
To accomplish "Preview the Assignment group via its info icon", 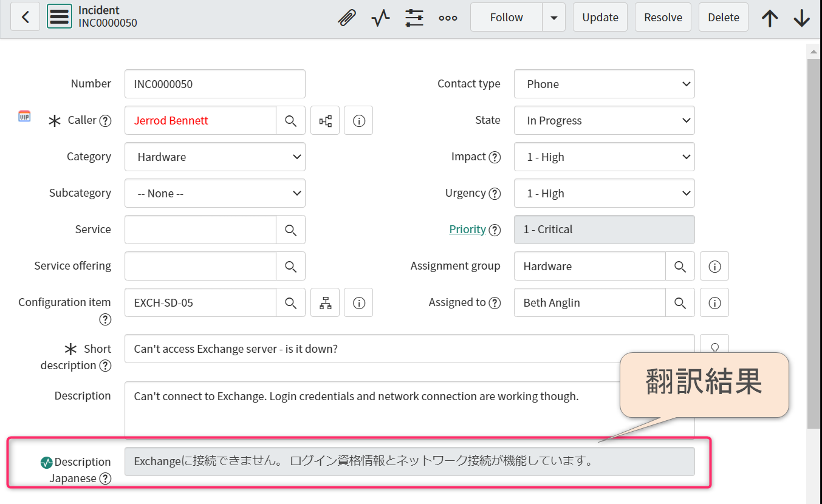I will click(714, 266).
